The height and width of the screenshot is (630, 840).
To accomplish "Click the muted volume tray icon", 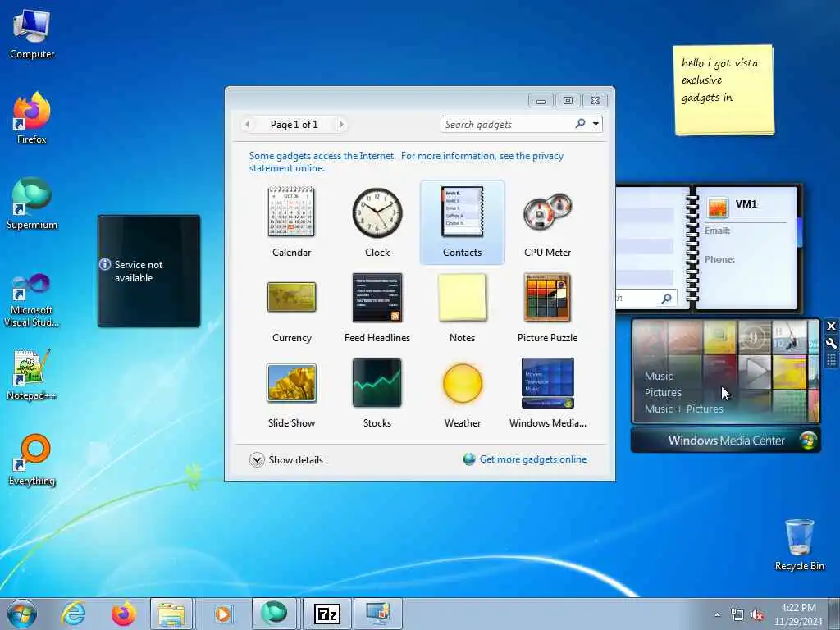I will (757, 615).
